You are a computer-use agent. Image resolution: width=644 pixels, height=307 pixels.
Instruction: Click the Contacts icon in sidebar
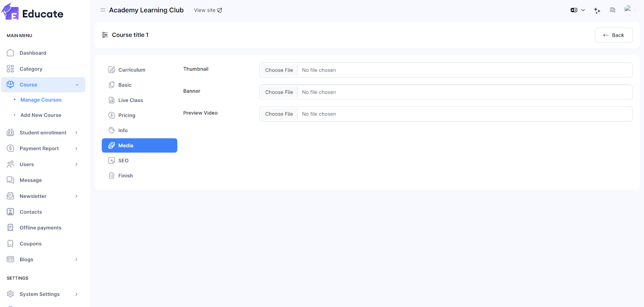coord(10,212)
